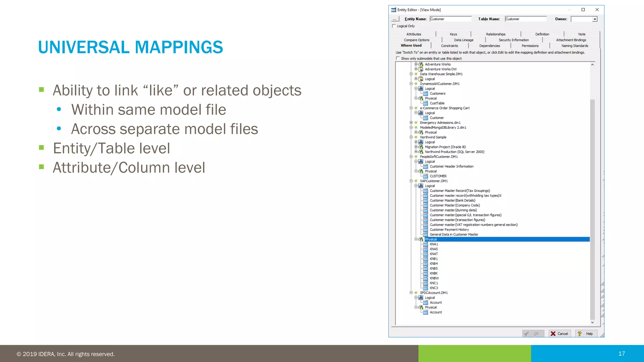Viewport: 644px width, 362px height.
Task: Click the CustTable table icon
Action: click(x=425, y=103)
